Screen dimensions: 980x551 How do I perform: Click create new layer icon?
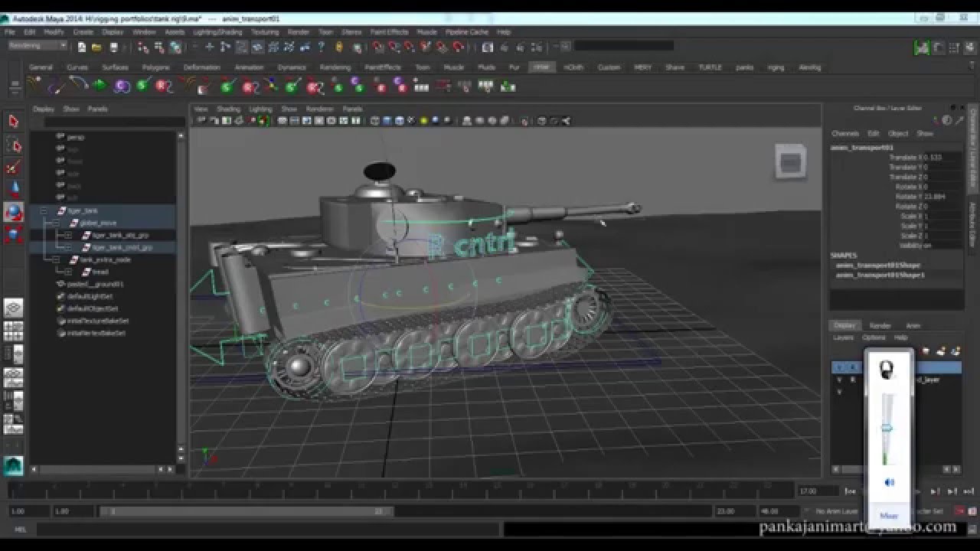(x=941, y=351)
